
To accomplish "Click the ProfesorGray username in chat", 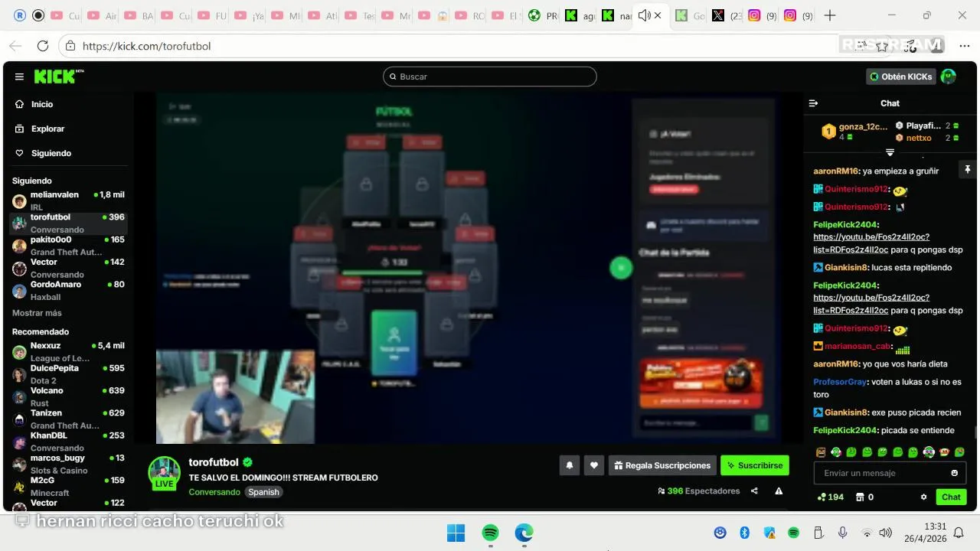I will pyautogui.click(x=839, y=382).
